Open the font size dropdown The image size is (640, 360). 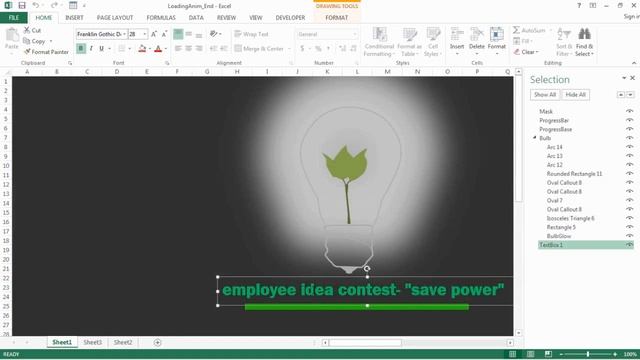pos(145,34)
